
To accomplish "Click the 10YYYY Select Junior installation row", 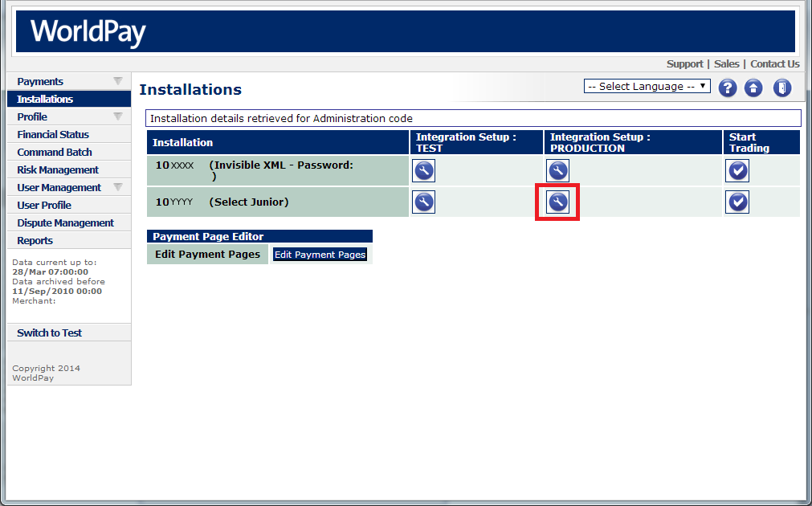I will coord(278,202).
